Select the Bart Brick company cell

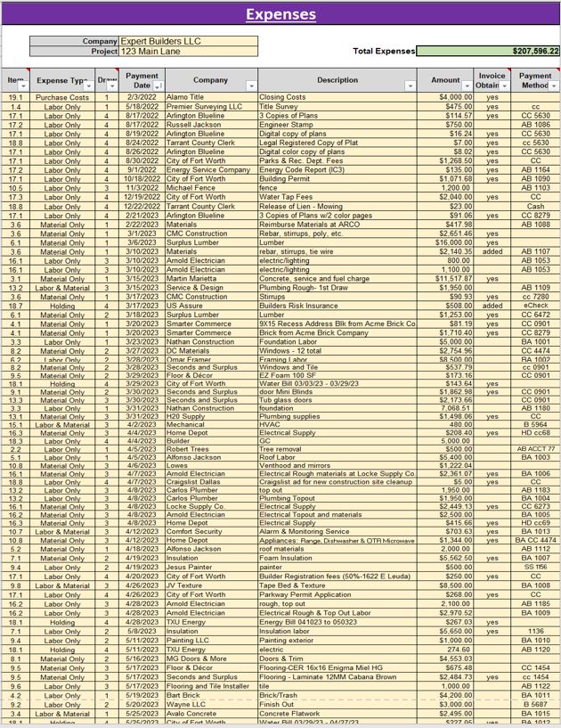click(x=212, y=695)
